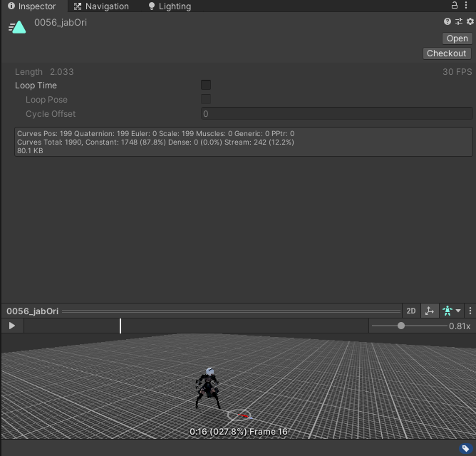The width and height of the screenshot is (476, 456).
Task: Enable the Loop Time checkbox
Action: pos(206,85)
